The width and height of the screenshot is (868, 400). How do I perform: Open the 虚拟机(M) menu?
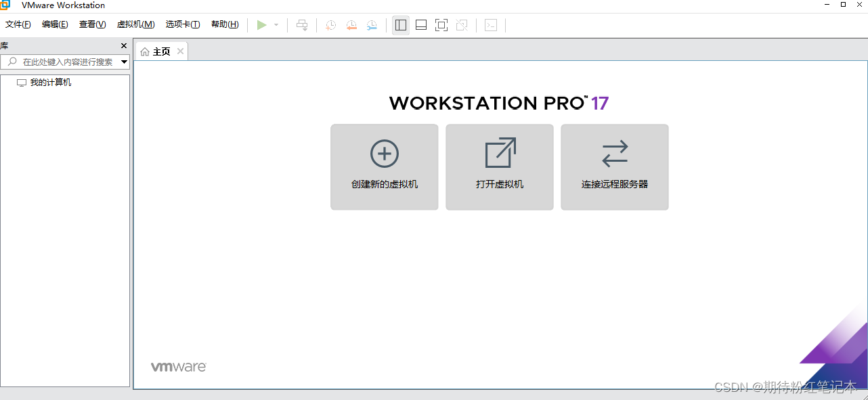pyautogui.click(x=135, y=24)
